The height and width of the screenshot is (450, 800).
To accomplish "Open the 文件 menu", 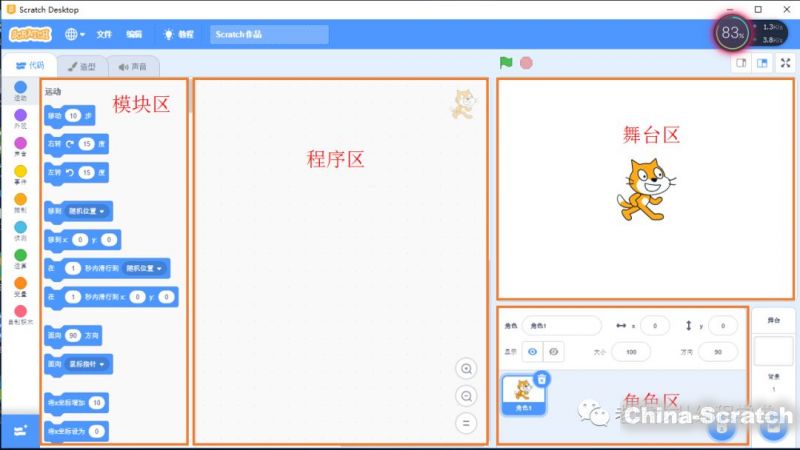I will coord(104,34).
